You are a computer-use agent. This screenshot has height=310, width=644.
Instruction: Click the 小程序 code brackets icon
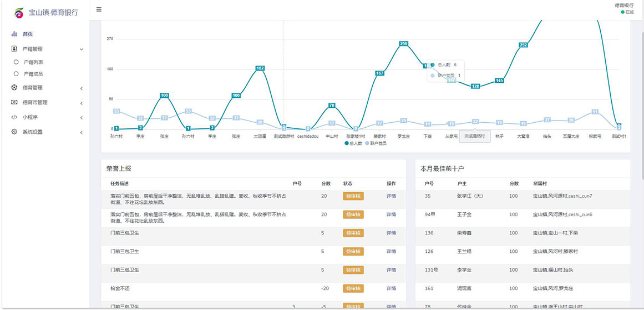14,117
